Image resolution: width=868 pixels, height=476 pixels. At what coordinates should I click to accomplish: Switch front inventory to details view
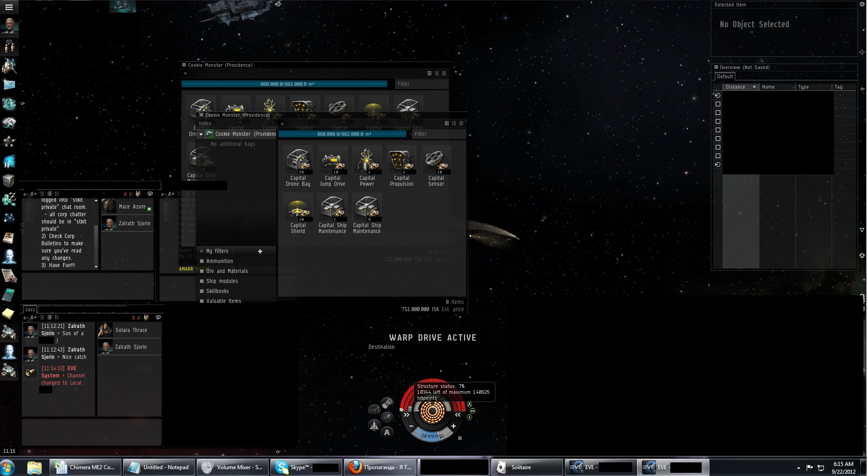(x=454, y=123)
